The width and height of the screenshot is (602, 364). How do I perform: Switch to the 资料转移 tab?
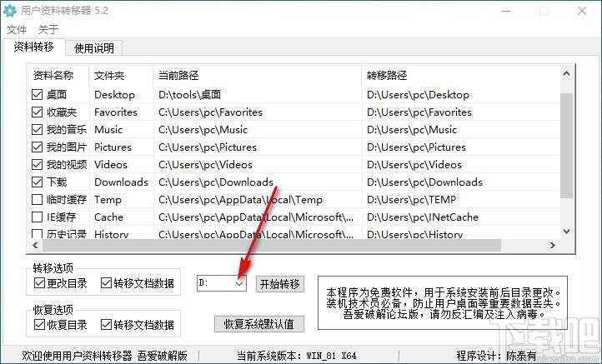pyautogui.click(x=33, y=47)
